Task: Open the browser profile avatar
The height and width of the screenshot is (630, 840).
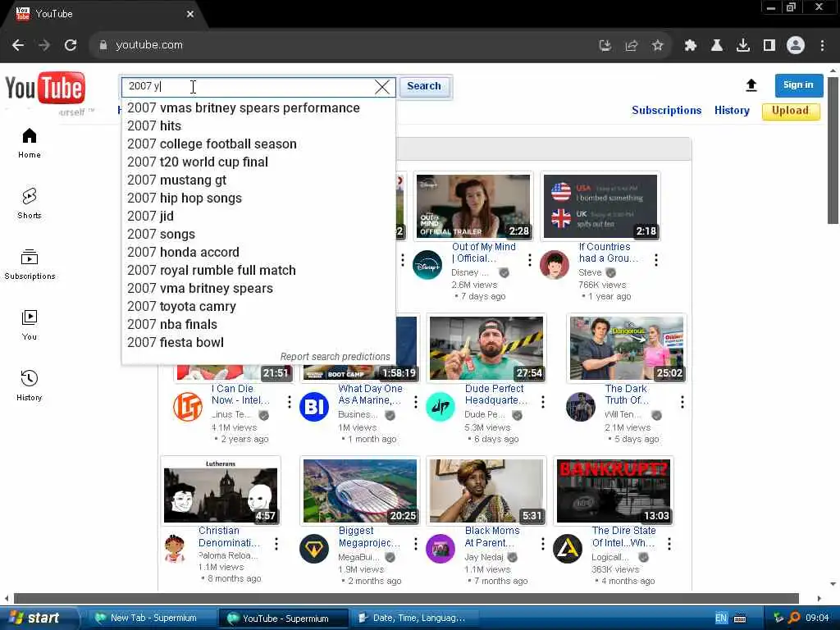Action: (x=796, y=45)
